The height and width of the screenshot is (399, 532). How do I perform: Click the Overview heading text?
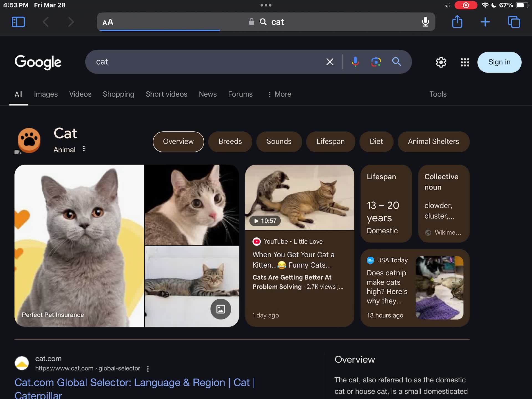click(355, 359)
